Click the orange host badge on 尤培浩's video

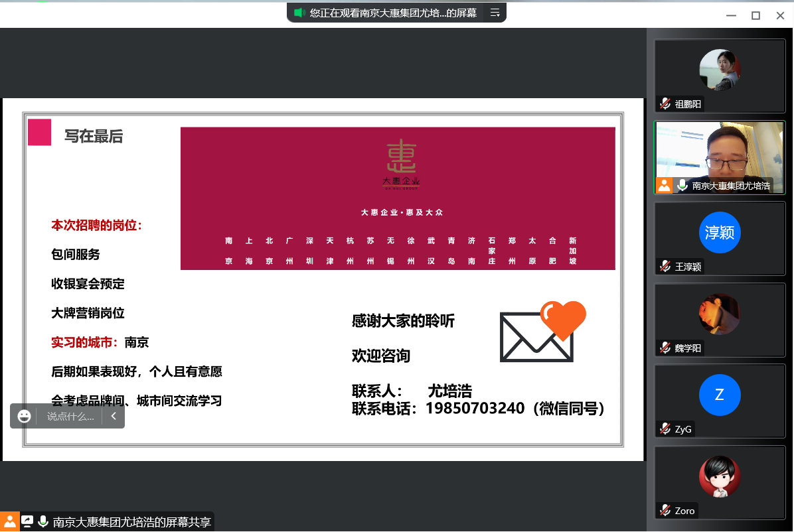(665, 186)
